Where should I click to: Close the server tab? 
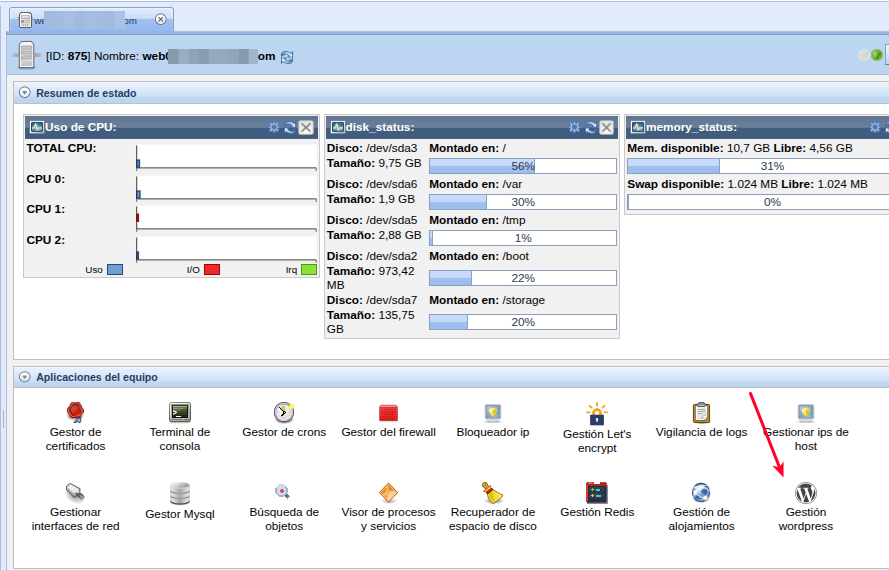[x=161, y=19]
